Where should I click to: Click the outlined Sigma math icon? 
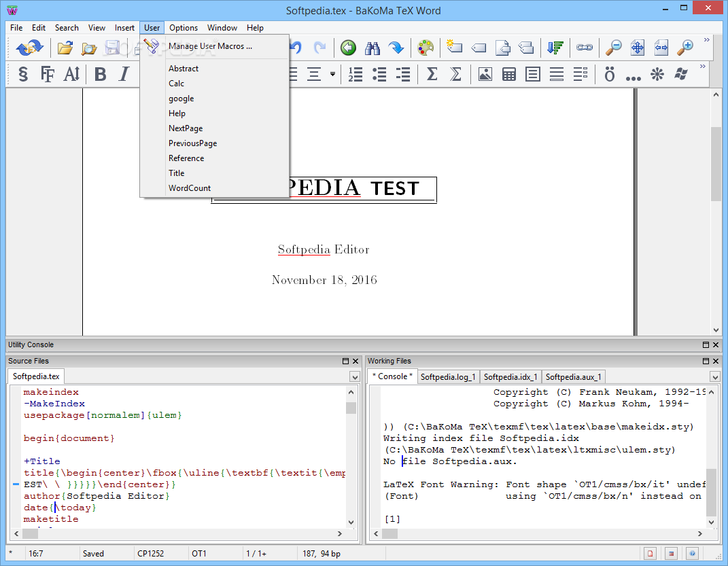point(456,74)
